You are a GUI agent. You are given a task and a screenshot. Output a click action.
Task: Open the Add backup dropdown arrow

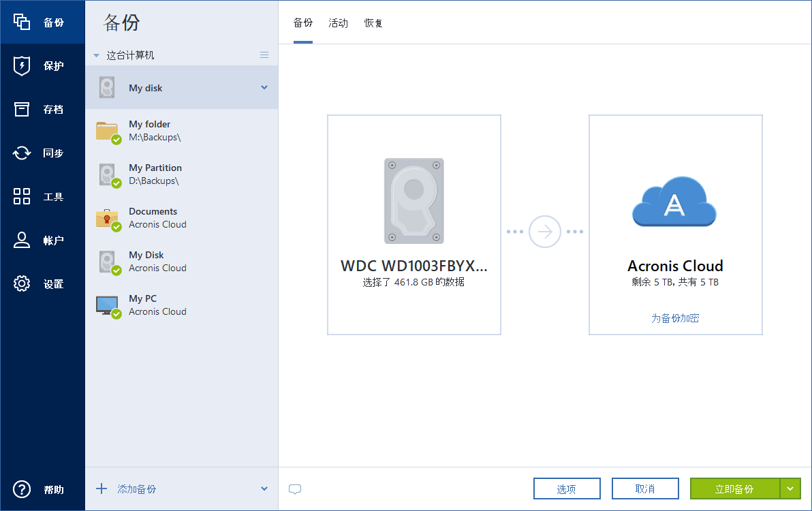[264, 489]
